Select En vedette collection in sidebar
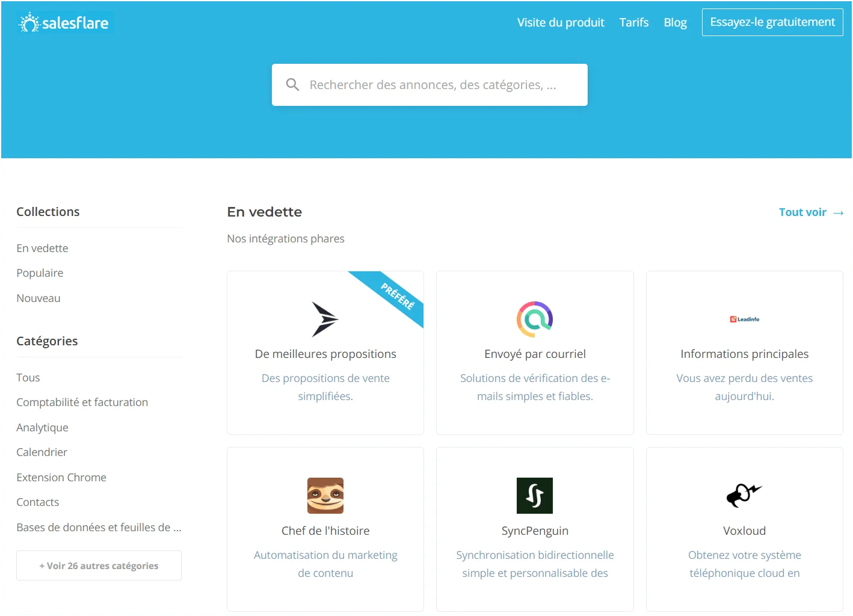853x616 pixels. [x=42, y=248]
